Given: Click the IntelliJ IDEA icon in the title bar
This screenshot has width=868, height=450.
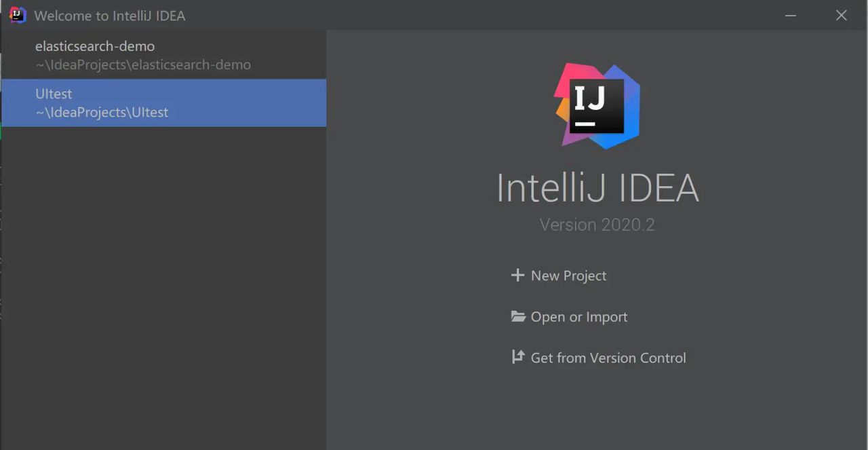Looking at the screenshot, I should pos(18,15).
